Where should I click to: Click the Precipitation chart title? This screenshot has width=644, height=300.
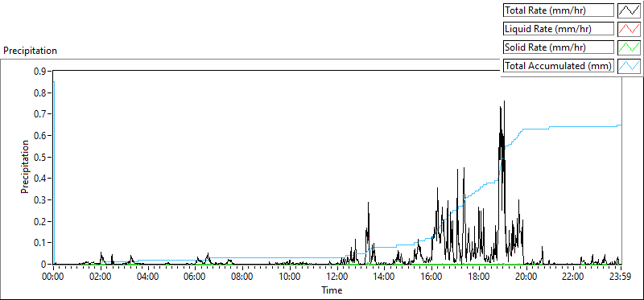pos(30,51)
